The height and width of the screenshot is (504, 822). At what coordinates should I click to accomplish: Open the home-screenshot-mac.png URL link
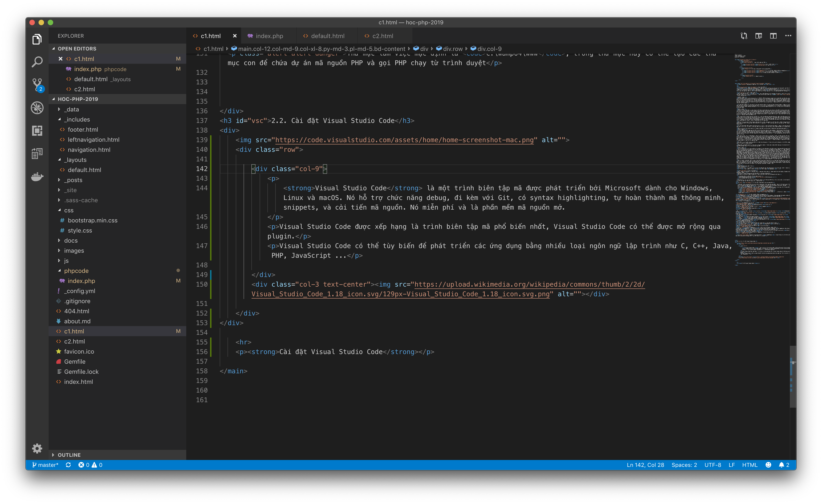[x=404, y=140]
